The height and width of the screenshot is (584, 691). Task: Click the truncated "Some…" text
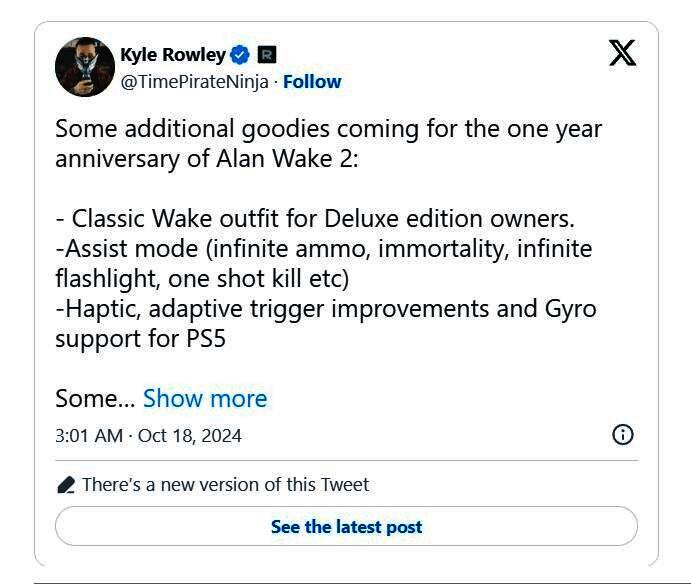[94, 399]
